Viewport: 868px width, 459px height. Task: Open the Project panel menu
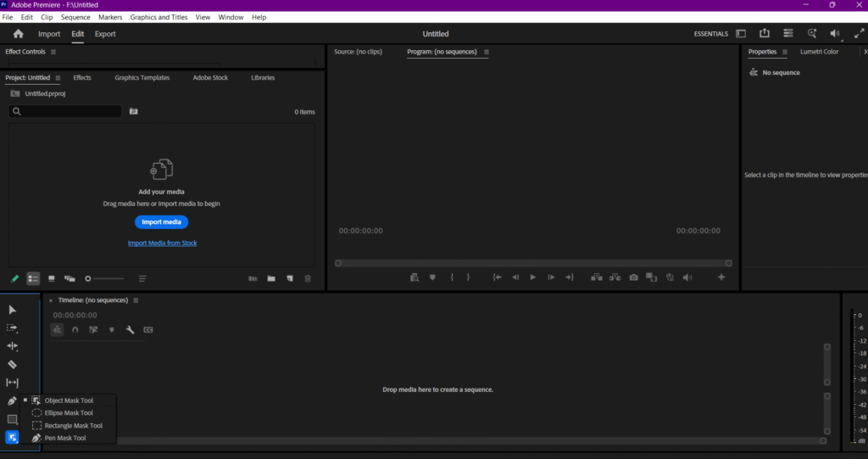click(x=58, y=78)
